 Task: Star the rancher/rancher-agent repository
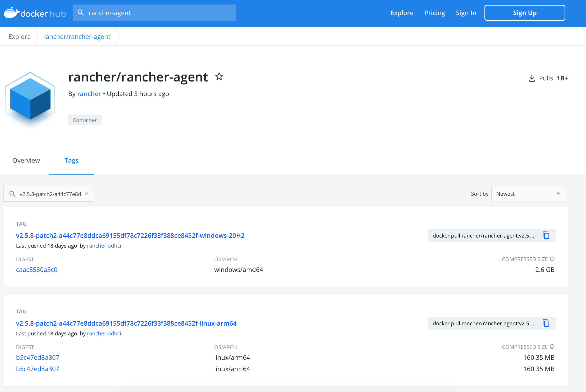219,77
